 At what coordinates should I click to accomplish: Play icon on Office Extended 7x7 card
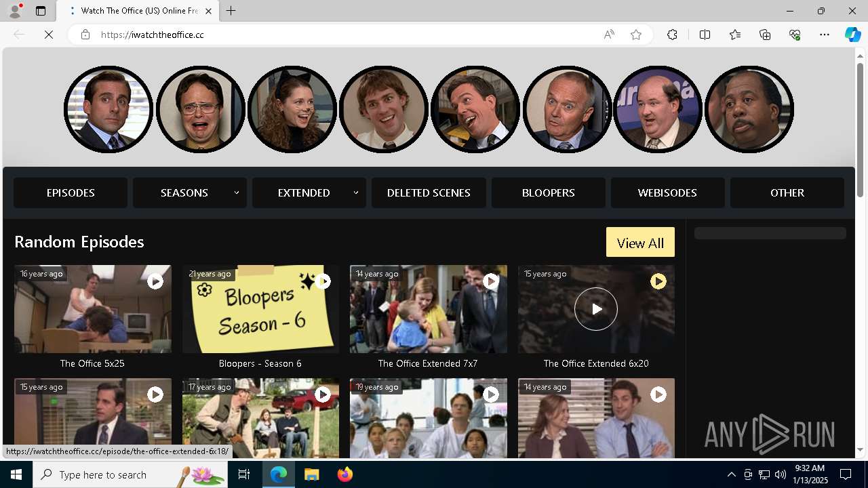point(491,281)
